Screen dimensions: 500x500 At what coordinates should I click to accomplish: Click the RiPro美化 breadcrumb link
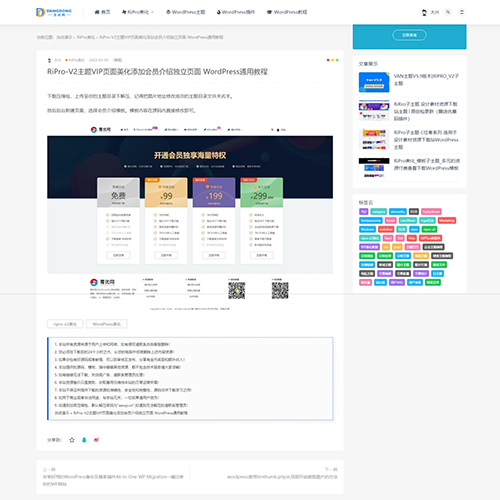[86, 37]
